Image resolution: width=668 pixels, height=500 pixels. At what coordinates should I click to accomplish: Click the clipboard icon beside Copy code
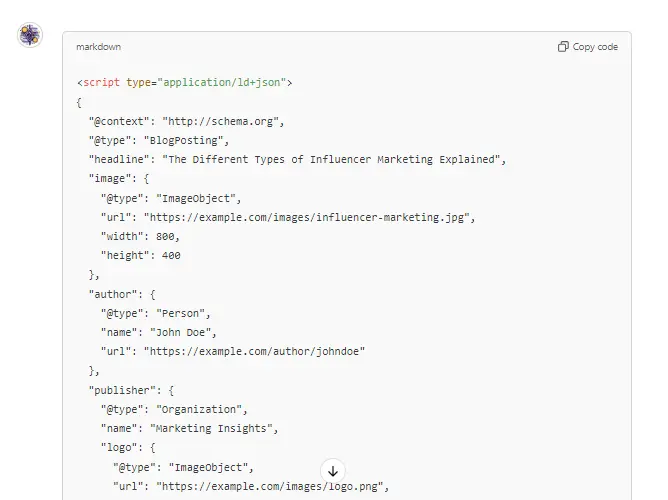563,47
